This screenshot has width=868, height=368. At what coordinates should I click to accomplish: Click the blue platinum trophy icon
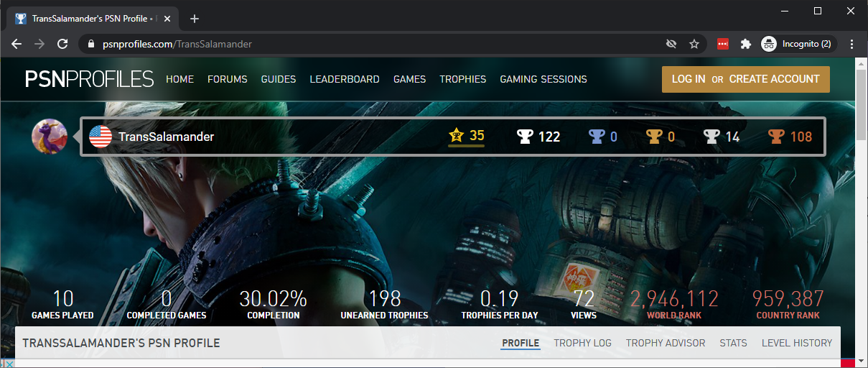click(597, 137)
